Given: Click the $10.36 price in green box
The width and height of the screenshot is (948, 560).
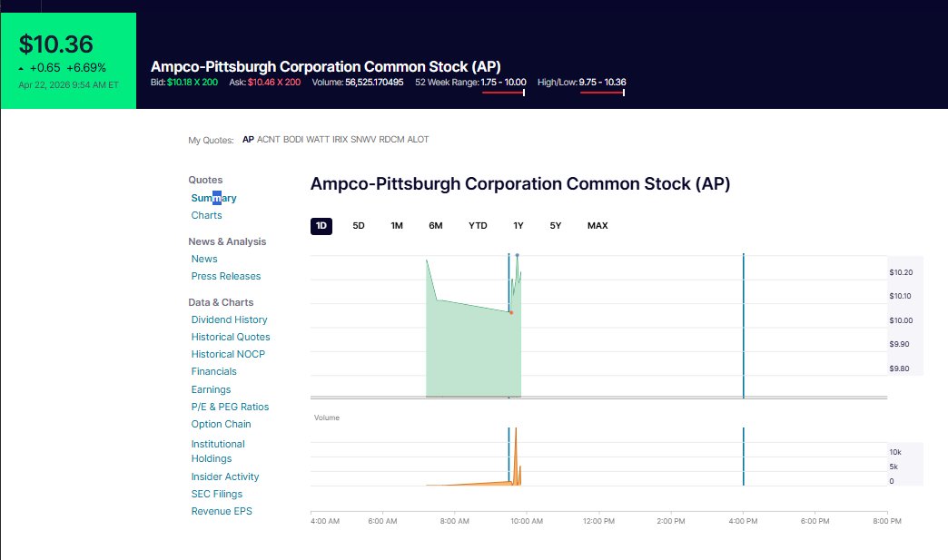Looking at the screenshot, I should pyautogui.click(x=55, y=44).
